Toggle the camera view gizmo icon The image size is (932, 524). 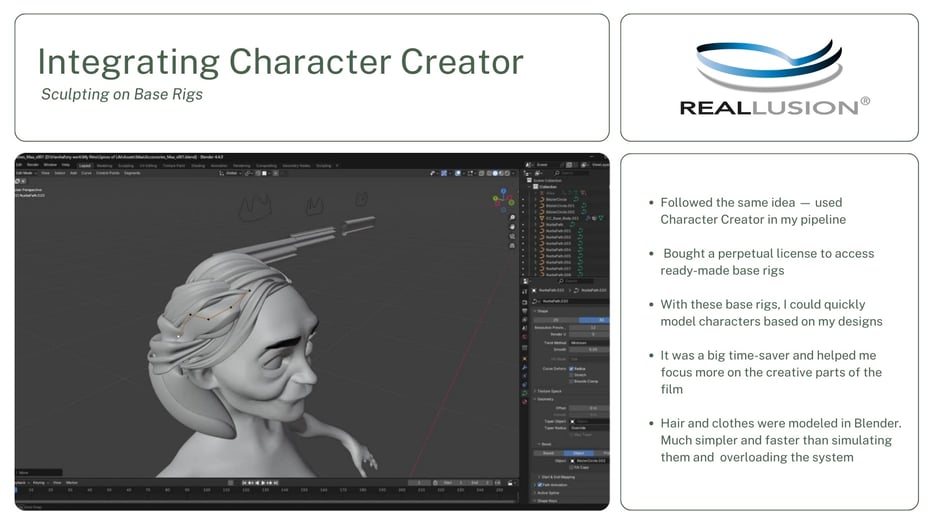coord(512,236)
